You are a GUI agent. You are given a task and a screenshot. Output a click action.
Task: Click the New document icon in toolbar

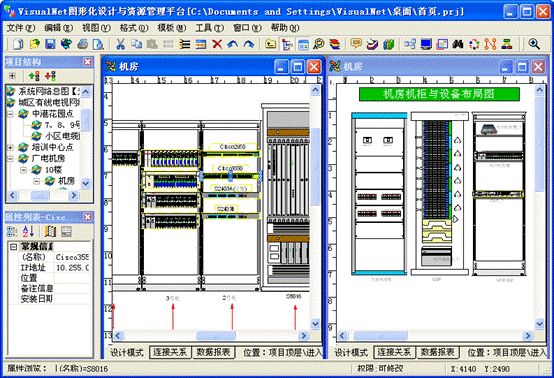pyautogui.click(x=18, y=44)
